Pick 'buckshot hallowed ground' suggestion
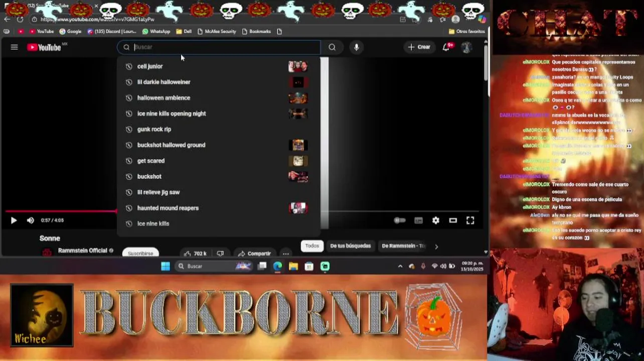644x361 pixels. click(x=219, y=145)
